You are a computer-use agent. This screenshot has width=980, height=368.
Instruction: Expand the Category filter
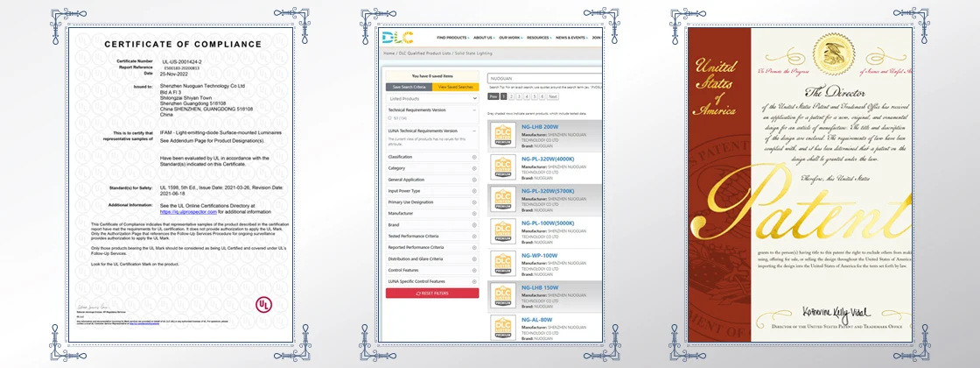pyautogui.click(x=474, y=168)
